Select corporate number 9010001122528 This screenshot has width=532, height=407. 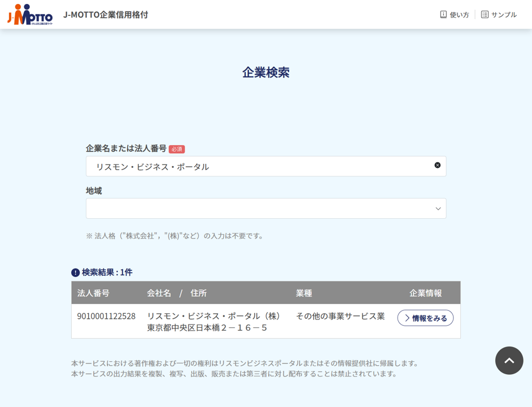[106, 317]
